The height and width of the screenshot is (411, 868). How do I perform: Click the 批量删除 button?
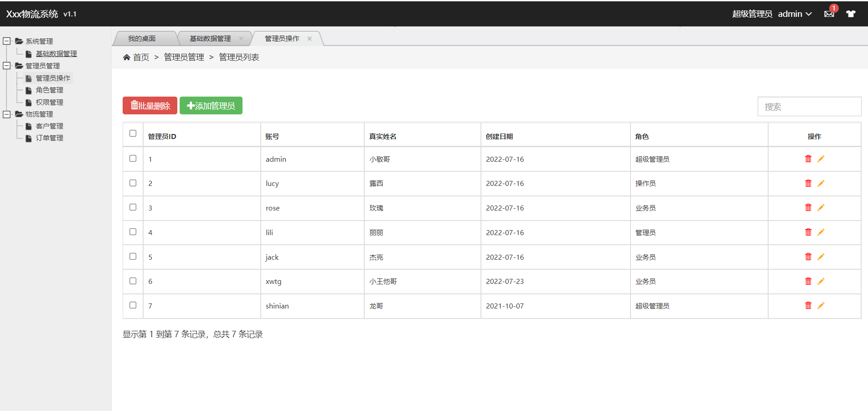coord(150,106)
